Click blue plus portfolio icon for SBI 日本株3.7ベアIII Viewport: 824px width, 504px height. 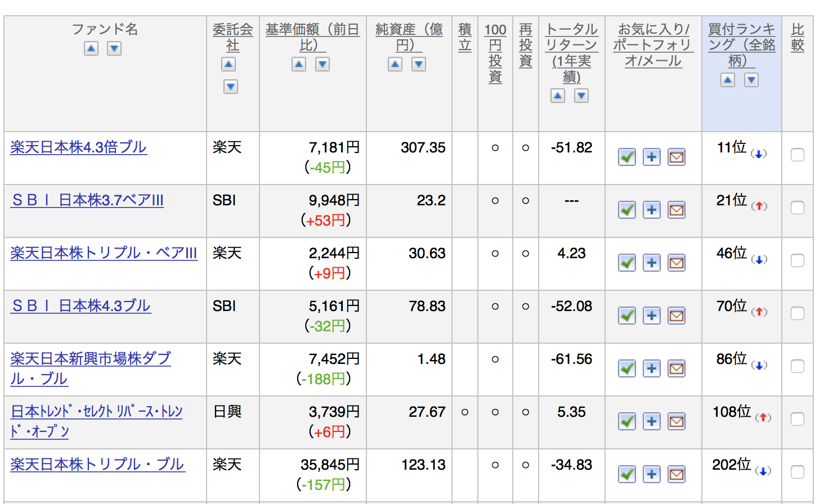click(x=651, y=210)
